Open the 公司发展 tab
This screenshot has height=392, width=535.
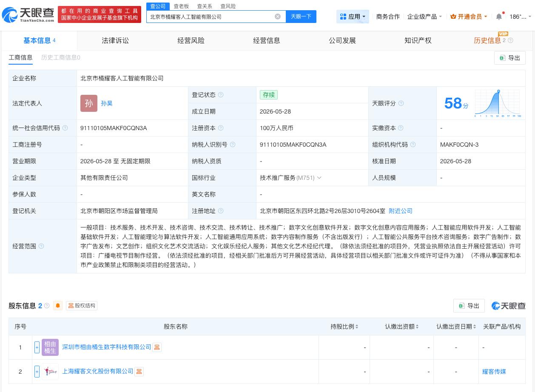(x=342, y=40)
